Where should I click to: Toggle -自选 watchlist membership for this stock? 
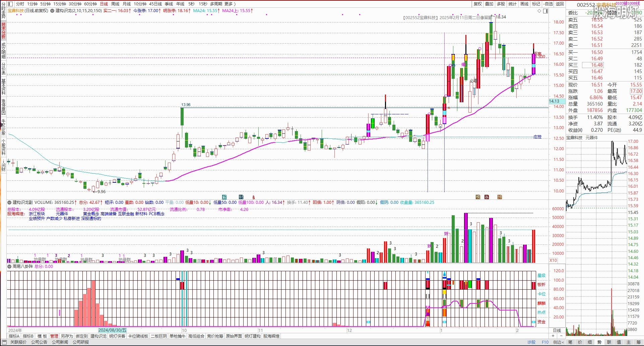(x=548, y=4)
